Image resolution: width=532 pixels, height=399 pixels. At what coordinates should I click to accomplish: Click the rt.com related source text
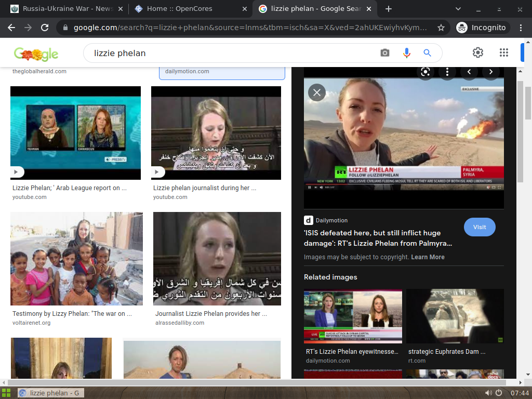[417, 361]
